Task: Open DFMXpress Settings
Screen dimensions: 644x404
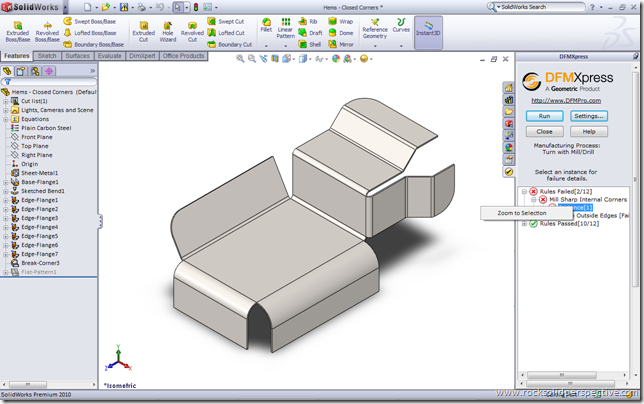Action: [589, 116]
